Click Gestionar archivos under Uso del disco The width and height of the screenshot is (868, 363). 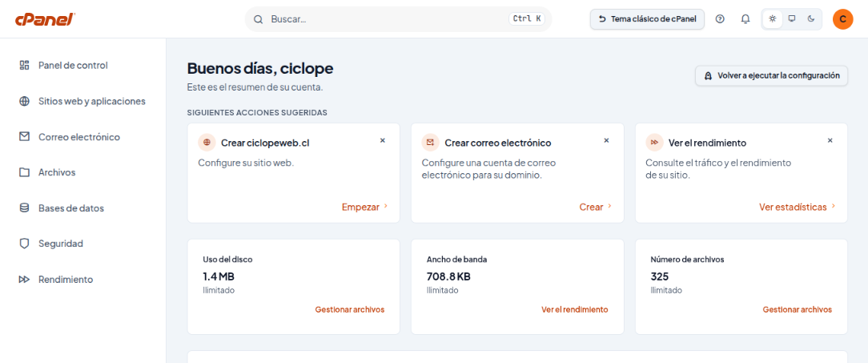coord(350,309)
